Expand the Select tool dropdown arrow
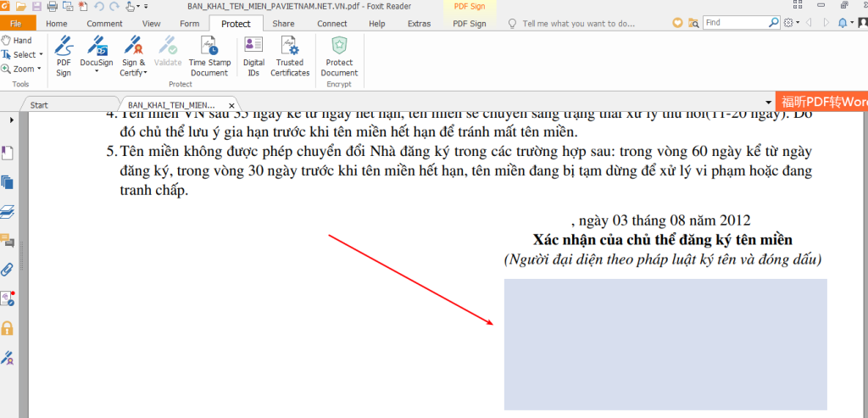 pyautogui.click(x=41, y=55)
